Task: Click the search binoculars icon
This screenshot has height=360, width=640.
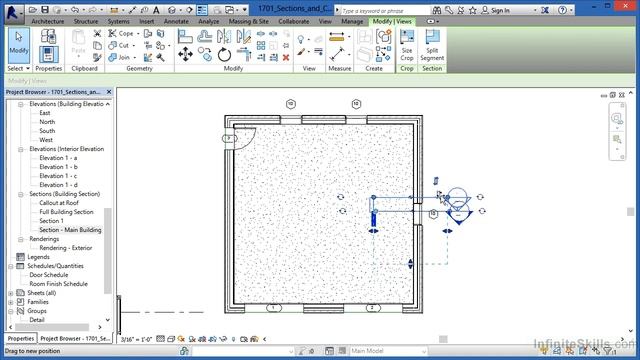Action: pos(437,10)
